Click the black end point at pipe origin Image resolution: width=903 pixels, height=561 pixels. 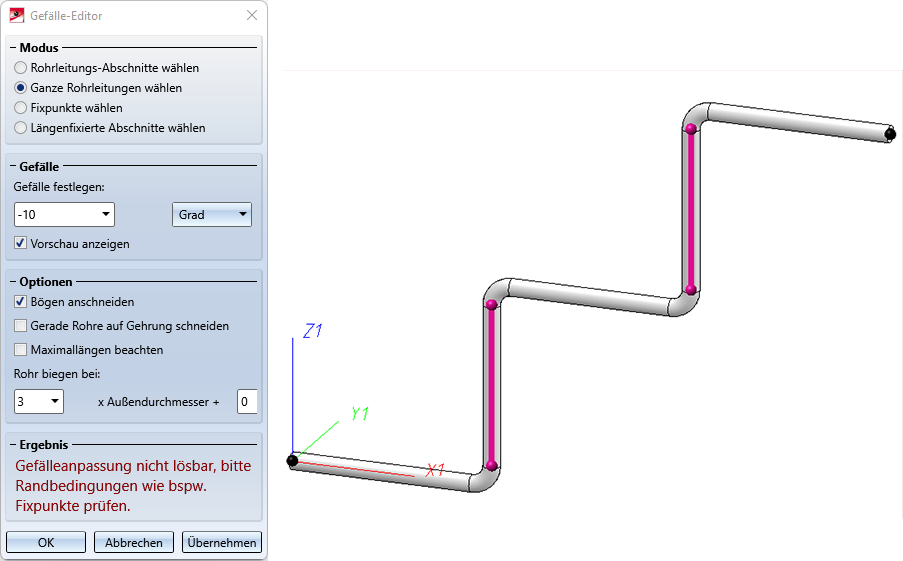(293, 461)
